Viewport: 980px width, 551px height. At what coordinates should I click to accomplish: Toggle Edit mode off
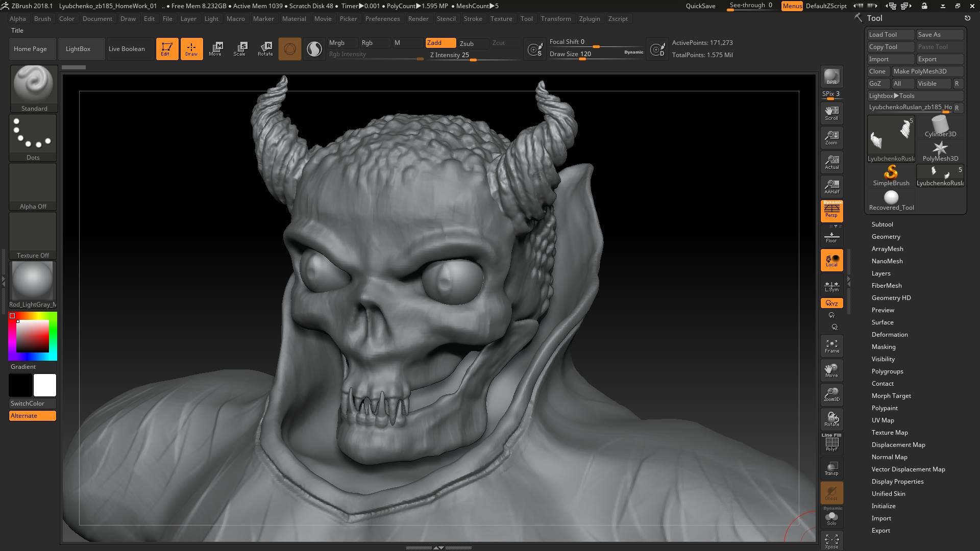click(x=167, y=49)
